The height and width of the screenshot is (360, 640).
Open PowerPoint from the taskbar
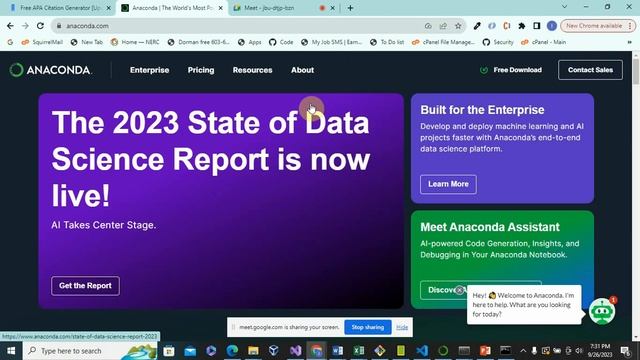[485, 351]
